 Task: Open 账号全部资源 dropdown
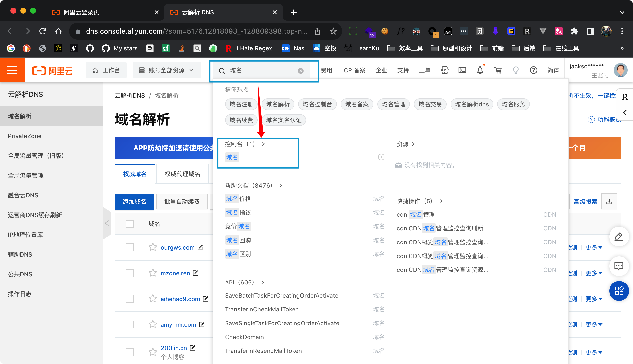[x=166, y=70]
